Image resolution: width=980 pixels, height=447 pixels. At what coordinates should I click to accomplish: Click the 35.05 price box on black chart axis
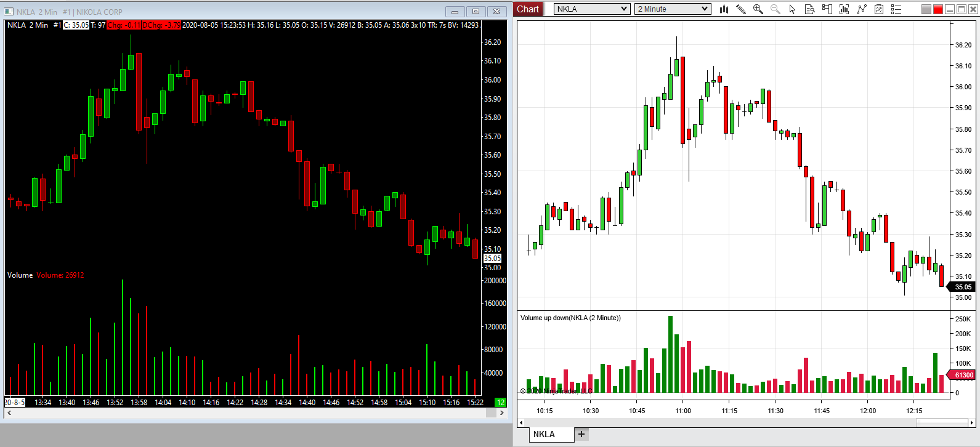[492, 259]
